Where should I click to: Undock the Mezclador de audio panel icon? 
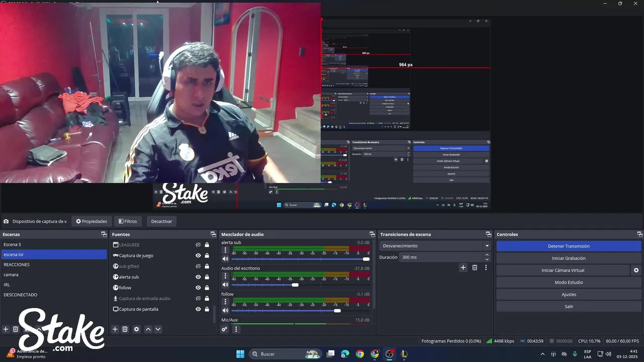coord(372,234)
